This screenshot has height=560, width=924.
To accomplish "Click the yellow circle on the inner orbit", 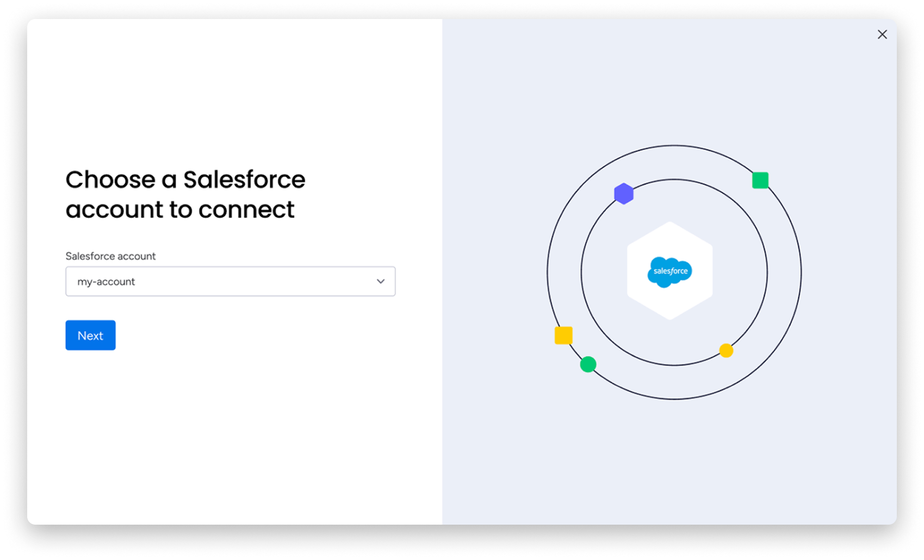I will pos(726,351).
